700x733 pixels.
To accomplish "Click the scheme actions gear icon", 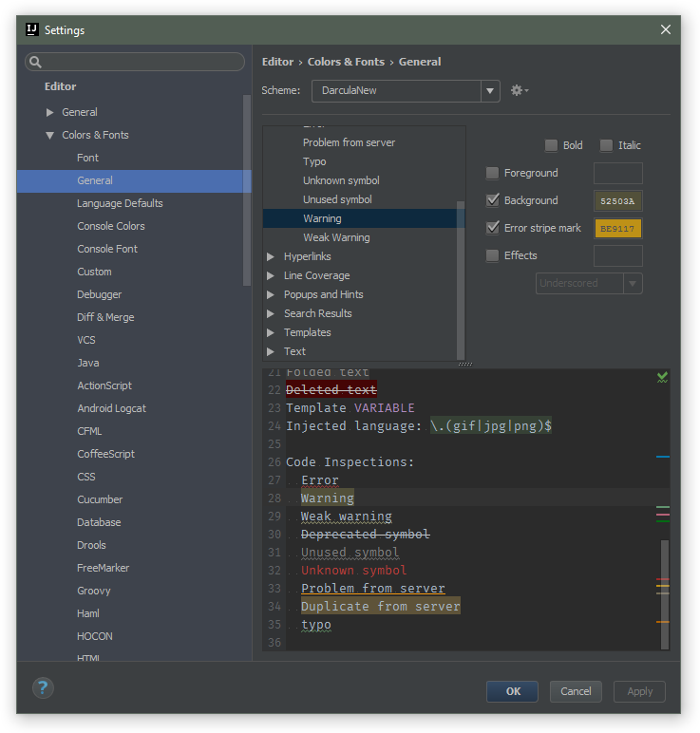I will click(x=518, y=90).
